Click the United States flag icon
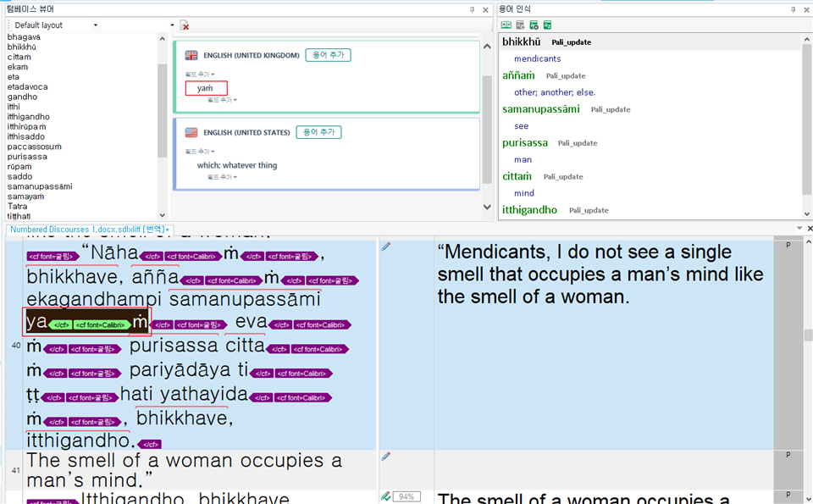Viewport: 813px width, 504px height. coord(191,133)
